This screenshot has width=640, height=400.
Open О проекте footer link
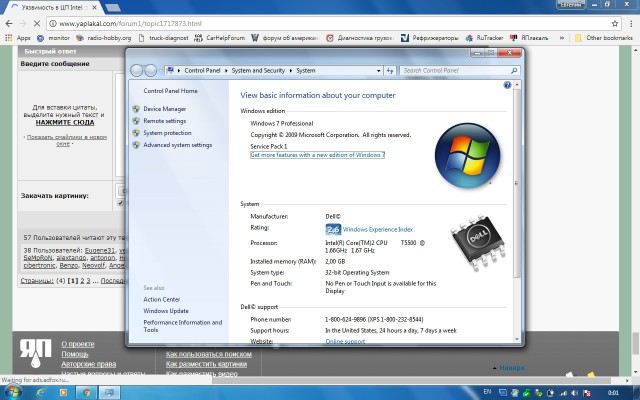tap(78, 344)
